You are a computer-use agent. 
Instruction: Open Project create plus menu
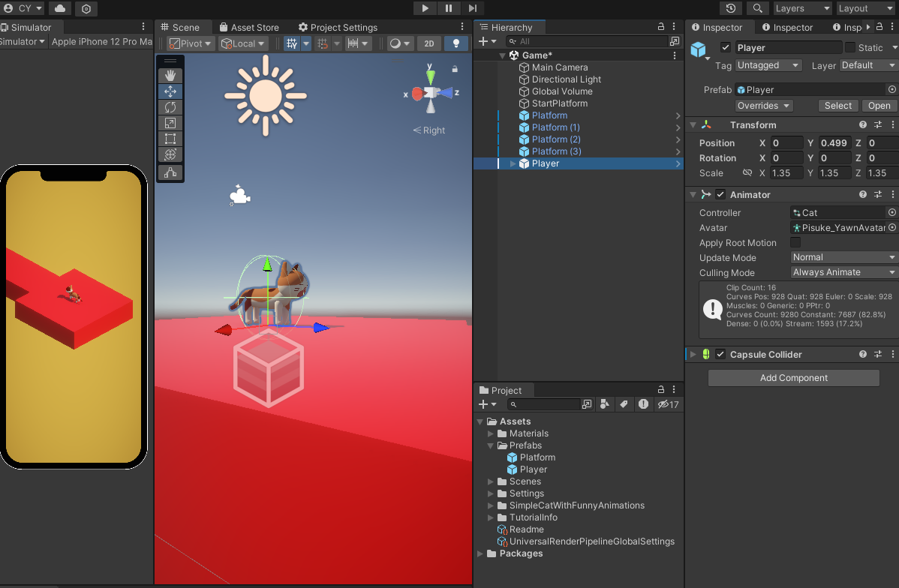click(x=487, y=404)
